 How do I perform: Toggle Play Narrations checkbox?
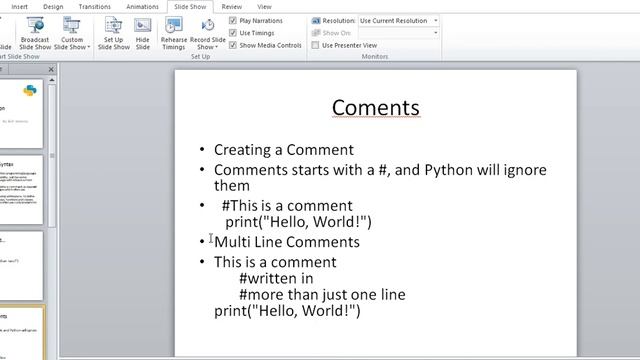click(x=233, y=20)
